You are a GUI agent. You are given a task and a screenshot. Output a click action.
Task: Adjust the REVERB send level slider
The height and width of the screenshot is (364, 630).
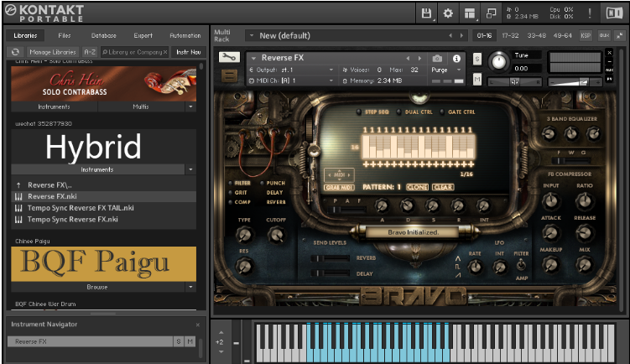(331, 258)
